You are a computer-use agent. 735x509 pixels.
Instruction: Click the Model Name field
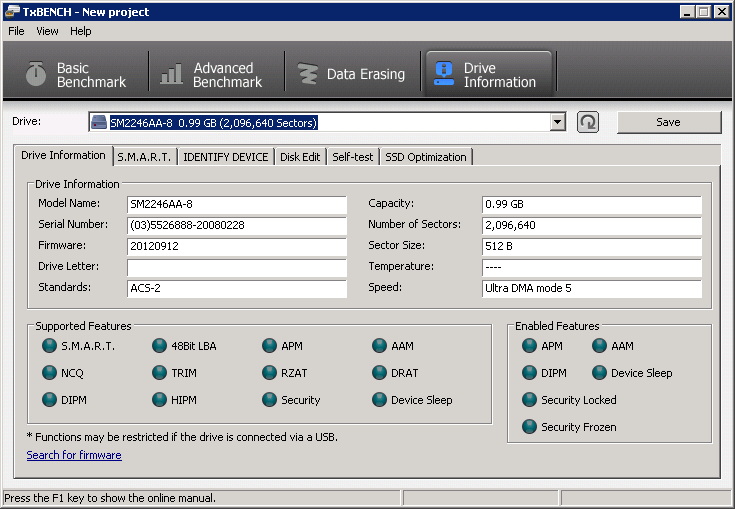[x=237, y=204]
